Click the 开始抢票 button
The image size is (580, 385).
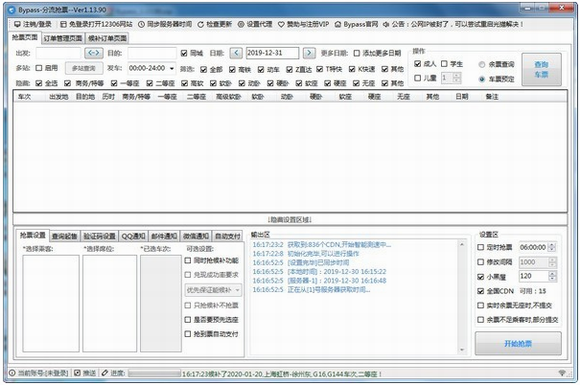(518, 344)
